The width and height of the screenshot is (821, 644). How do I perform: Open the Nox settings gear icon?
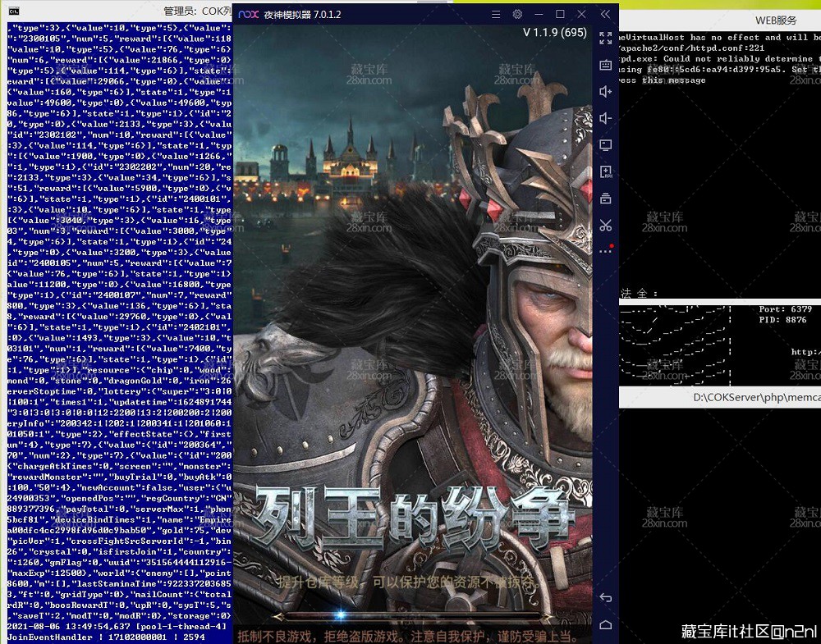pos(516,14)
